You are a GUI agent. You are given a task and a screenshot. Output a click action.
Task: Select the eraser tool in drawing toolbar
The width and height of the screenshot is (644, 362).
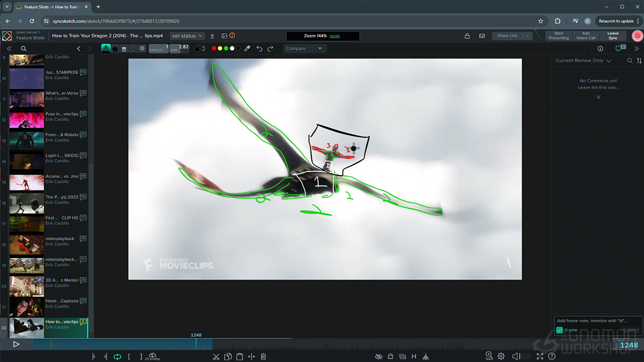[124, 49]
